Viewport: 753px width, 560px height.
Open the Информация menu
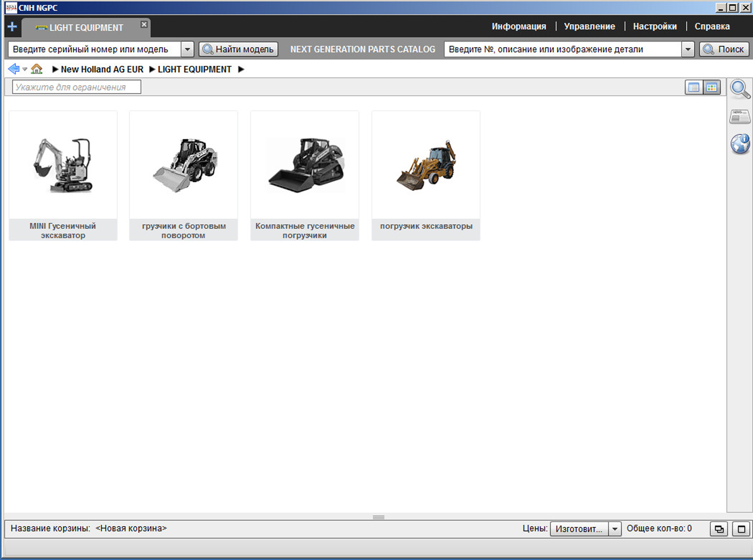point(519,26)
